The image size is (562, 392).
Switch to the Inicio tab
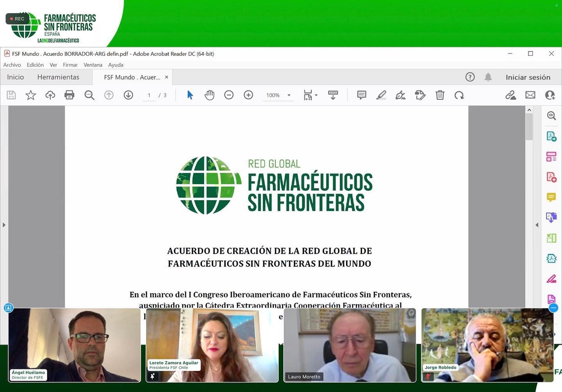[x=16, y=77]
